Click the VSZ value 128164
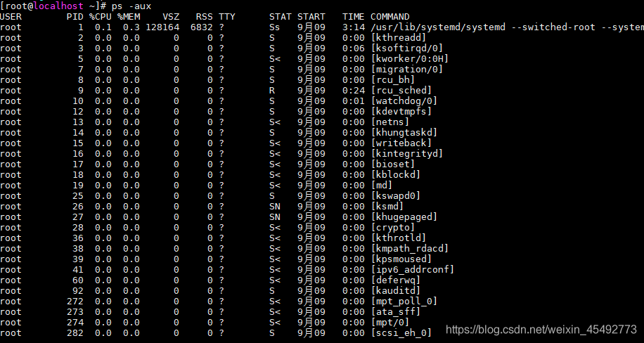644x343 pixels. [162, 27]
